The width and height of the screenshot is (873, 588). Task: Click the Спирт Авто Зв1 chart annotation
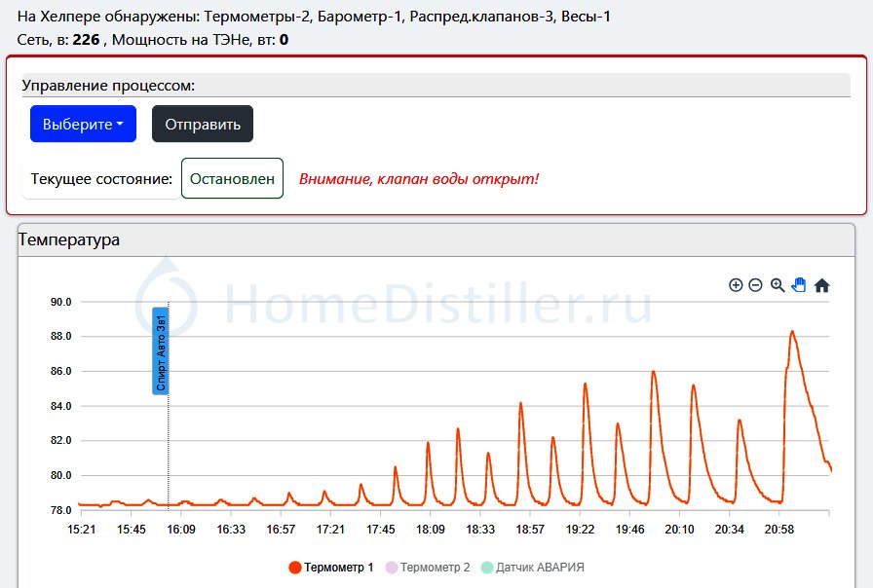161,350
